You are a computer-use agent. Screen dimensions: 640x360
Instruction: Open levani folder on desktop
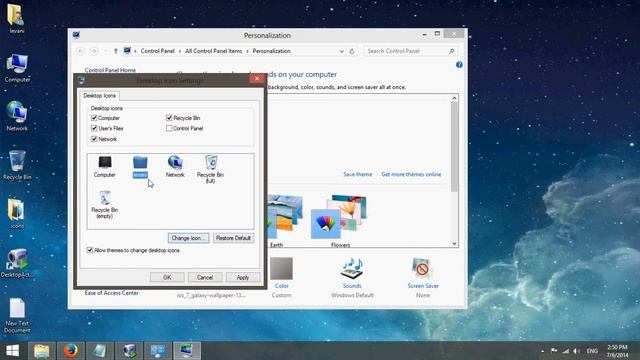(x=17, y=18)
